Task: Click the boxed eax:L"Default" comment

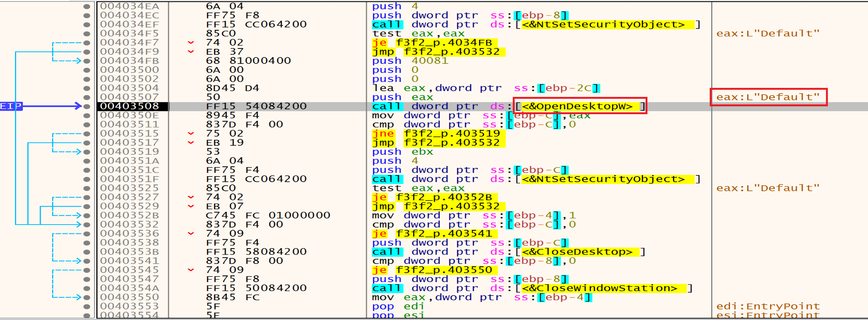Action: [768, 97]
